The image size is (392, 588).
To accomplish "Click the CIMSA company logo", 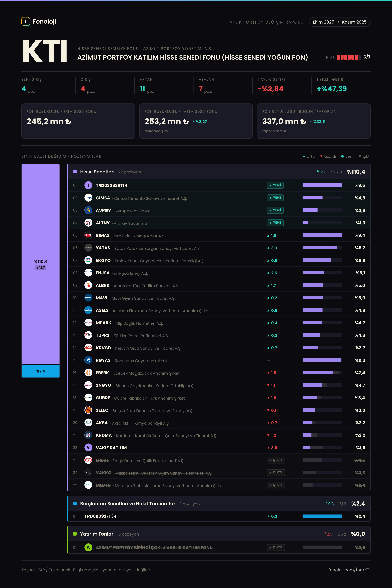I will coord(88,198).
